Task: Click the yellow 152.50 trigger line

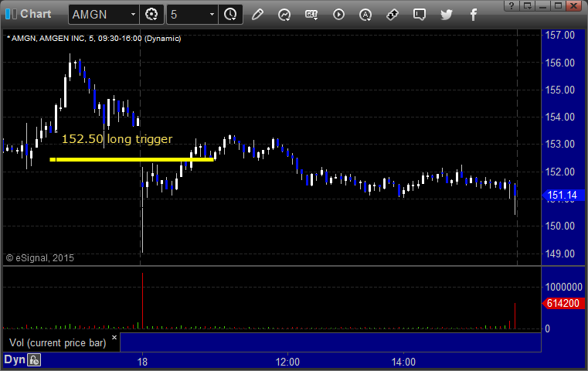Action: point(131,159)
